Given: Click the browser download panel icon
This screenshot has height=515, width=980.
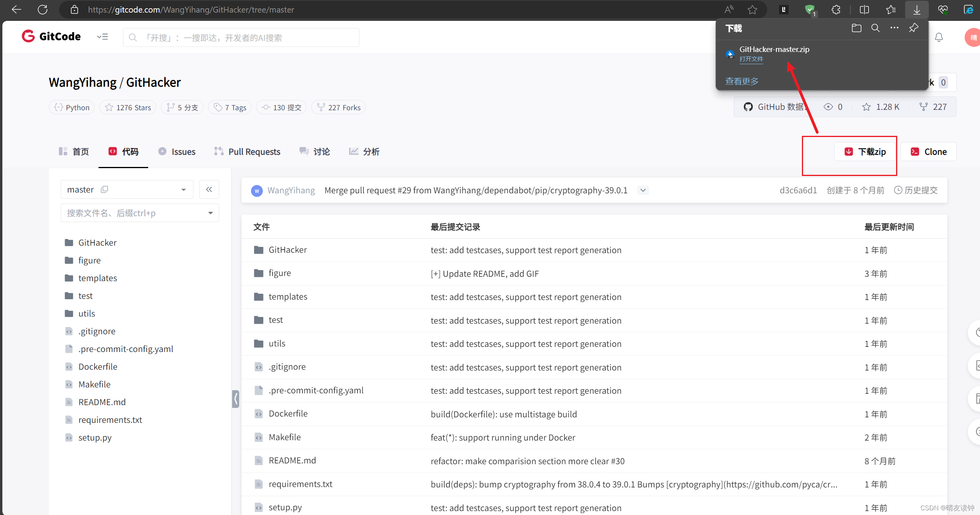Looking at the screenshot, I should point(917,10).
